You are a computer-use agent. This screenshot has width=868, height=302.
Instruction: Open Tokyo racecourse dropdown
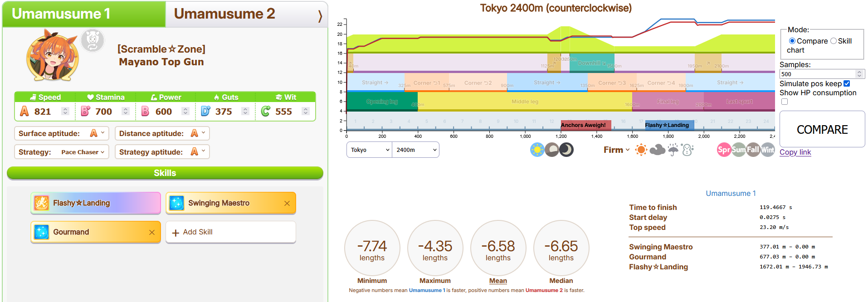[370, 150]
